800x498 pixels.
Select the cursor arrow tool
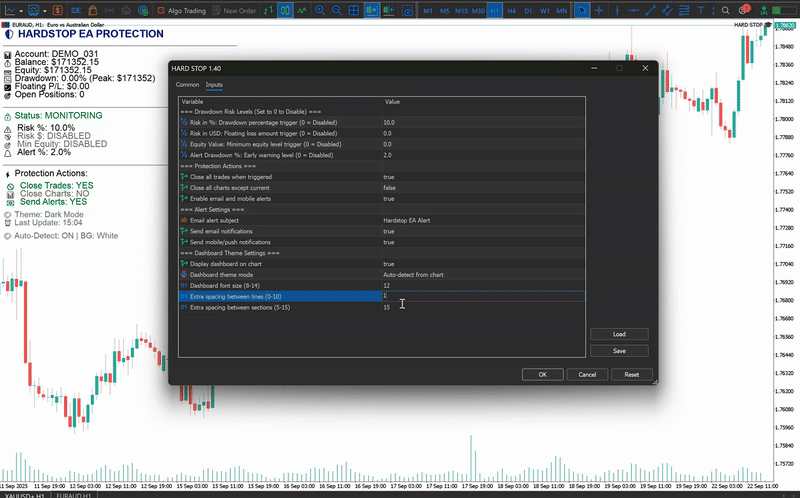582,10
